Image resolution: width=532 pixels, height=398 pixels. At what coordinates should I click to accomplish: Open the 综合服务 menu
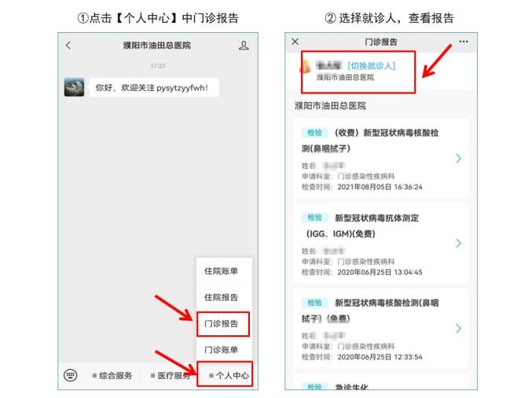tap(112, 375)
